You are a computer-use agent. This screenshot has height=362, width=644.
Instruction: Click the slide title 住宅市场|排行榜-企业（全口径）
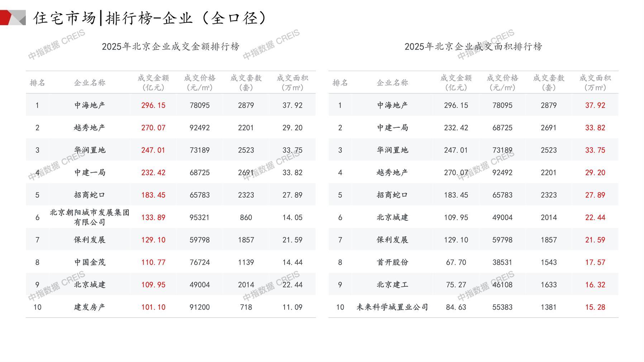[150, 18]
